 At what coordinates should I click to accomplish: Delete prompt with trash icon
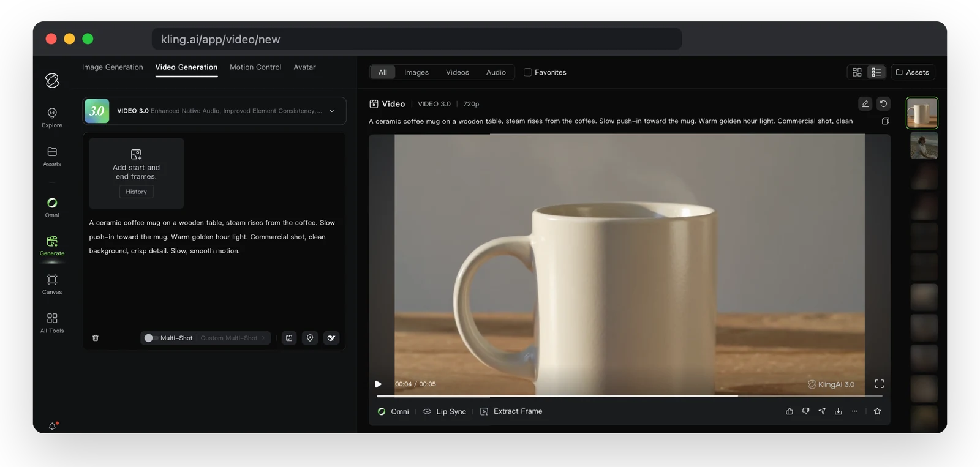click(x=96, y=338)
